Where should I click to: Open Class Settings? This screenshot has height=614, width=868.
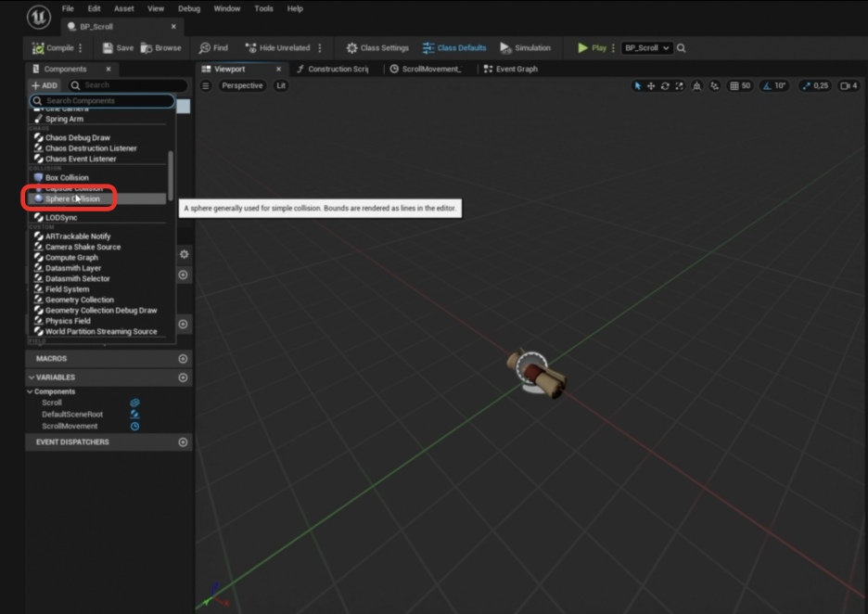pyautogui.click(x=377, y=48)
